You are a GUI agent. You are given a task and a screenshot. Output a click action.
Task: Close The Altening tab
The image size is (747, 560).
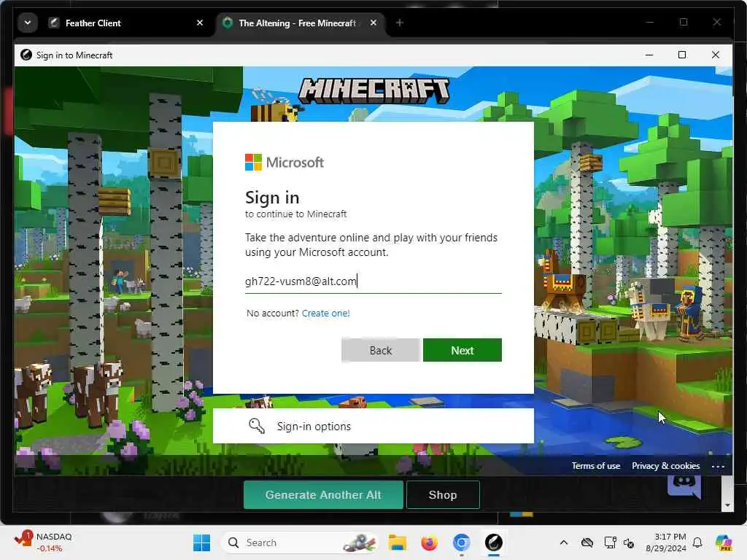373,23
